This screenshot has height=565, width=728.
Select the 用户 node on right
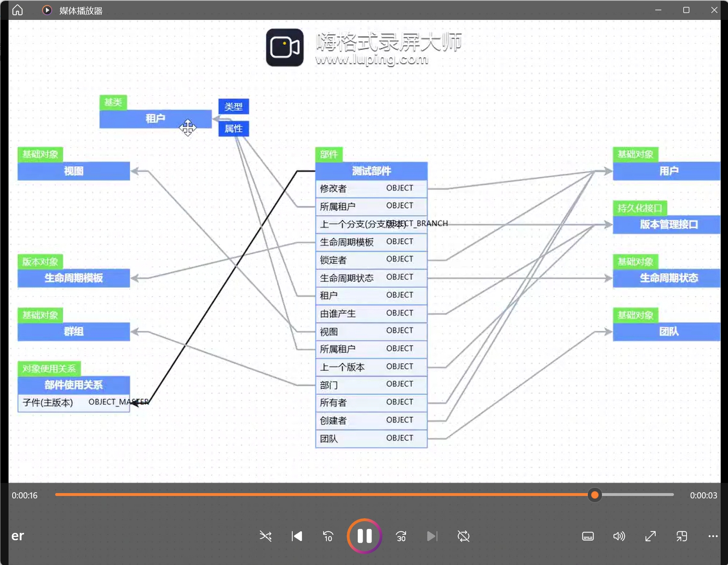click(x=667, y=171)
